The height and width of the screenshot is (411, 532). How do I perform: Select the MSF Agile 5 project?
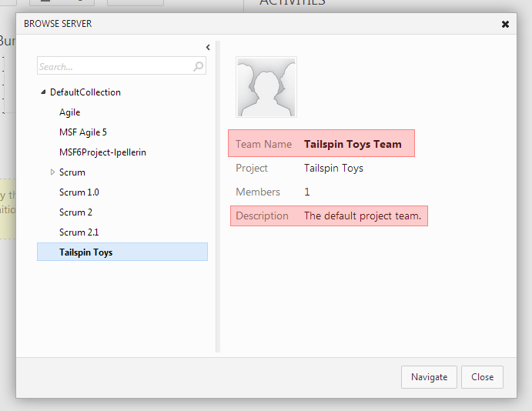[83, 132]
